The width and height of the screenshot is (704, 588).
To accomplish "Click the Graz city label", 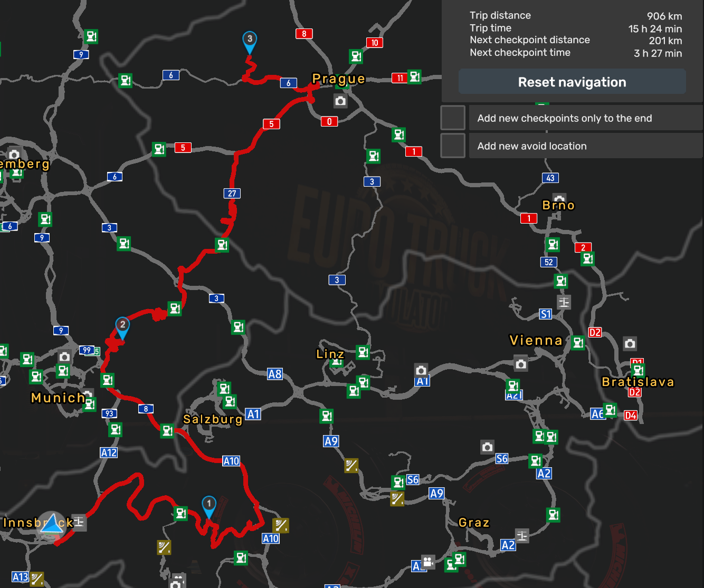I will click(474, 523).
